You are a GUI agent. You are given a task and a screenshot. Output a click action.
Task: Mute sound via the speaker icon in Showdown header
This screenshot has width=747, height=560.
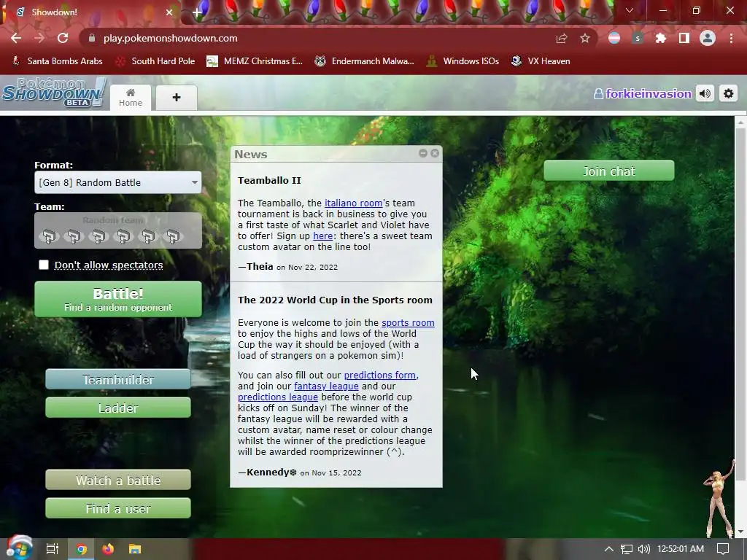[x=705, y=93]
